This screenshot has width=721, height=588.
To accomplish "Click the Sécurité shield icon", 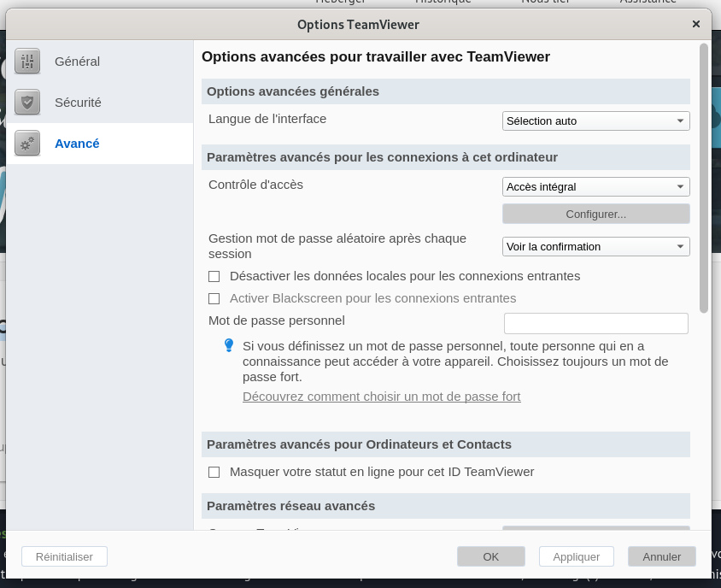I will [27, 103].
